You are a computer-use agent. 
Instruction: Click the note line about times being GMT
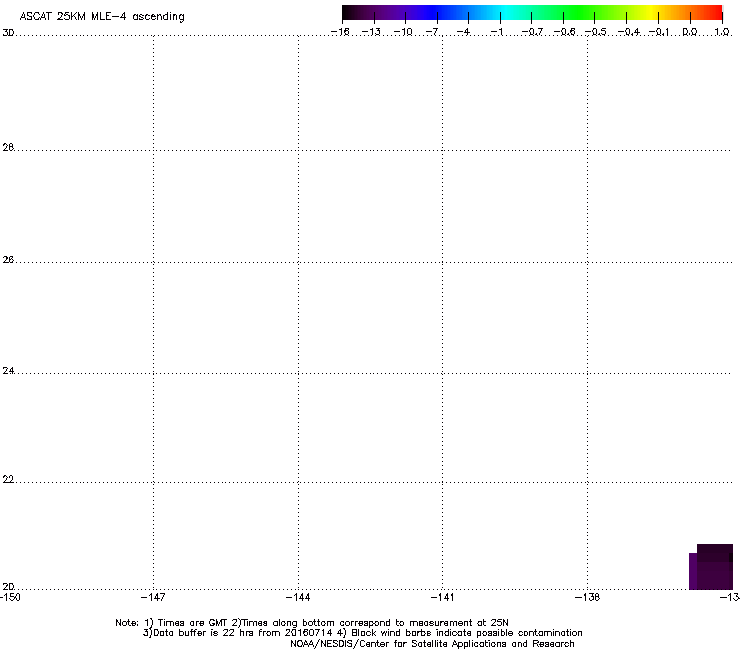[x=312, y=623]
